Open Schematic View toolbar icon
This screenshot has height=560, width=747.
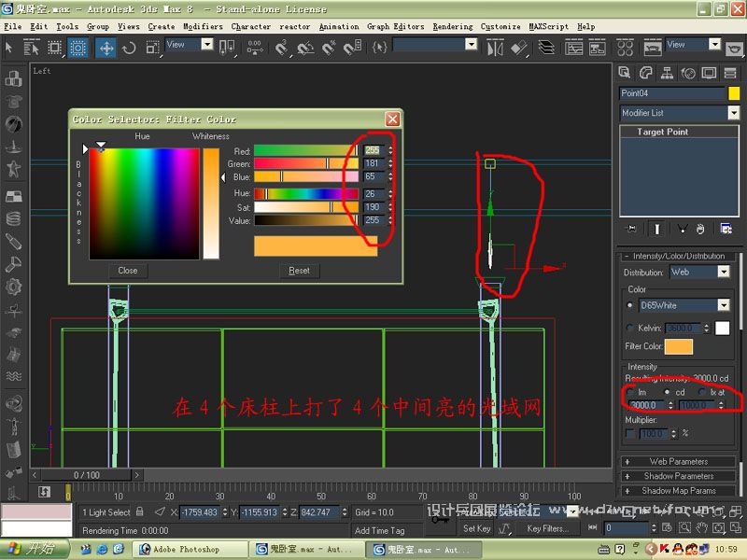pos(597,48)
